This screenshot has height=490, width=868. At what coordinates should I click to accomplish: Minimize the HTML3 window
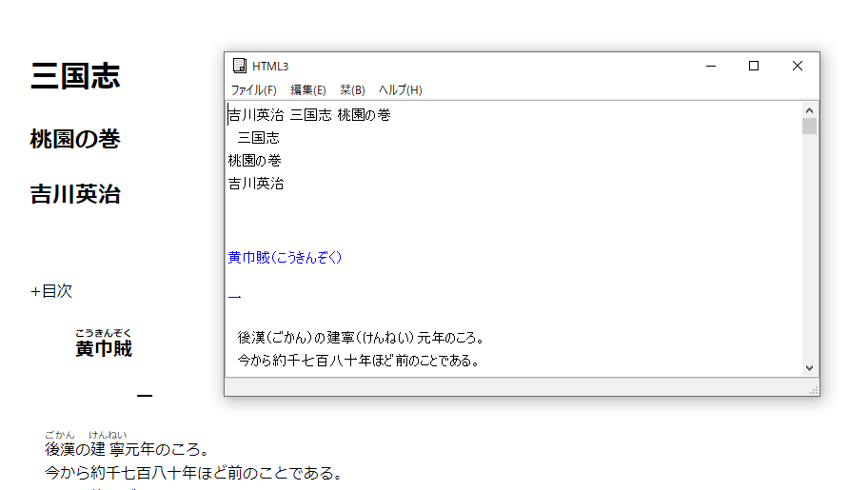pos(711,66)
